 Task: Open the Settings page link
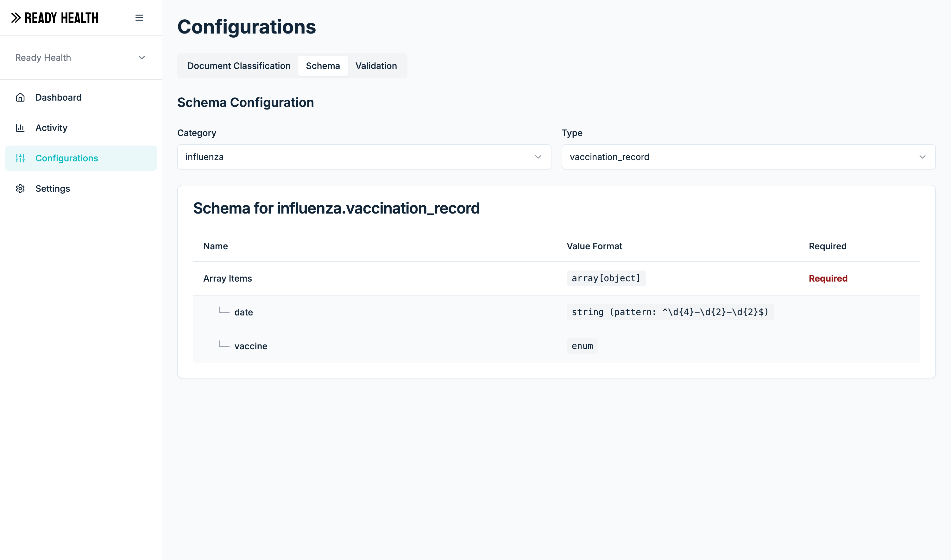(53, 188)
